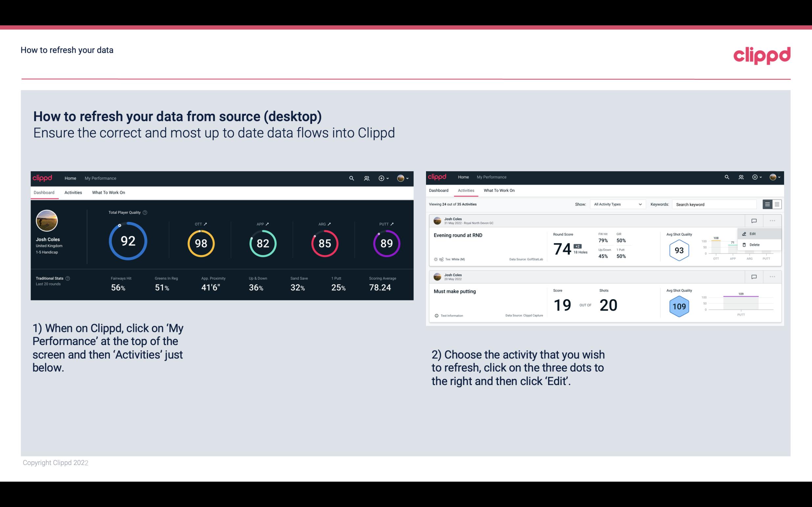Screen dimensions: 812x507
Task: Click the Delete button on Evening round
Action: (x=754, y=245)
